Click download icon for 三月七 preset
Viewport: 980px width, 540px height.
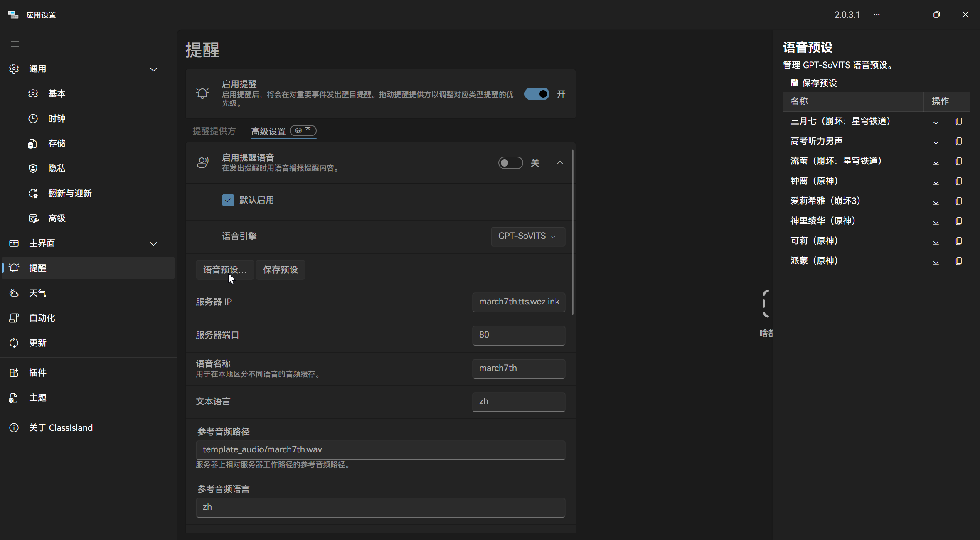(x=936, y=121)
